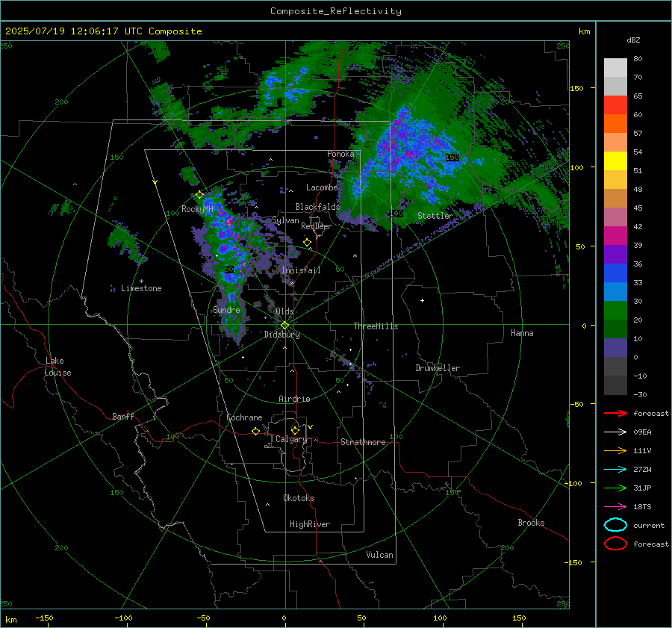This screenshot has height=628, width=672.
Task: Click the yellow diamond marker near Cochrane
Action: (255, 431)
